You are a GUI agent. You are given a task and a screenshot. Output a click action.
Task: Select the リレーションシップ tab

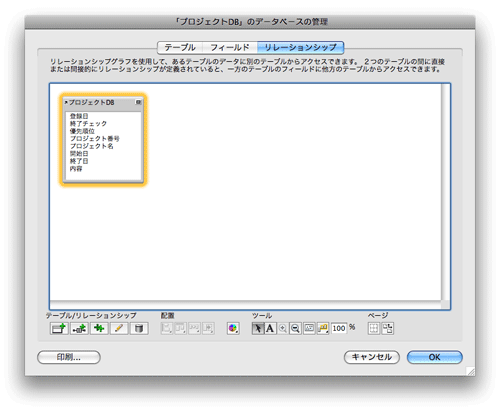point(300,48)
